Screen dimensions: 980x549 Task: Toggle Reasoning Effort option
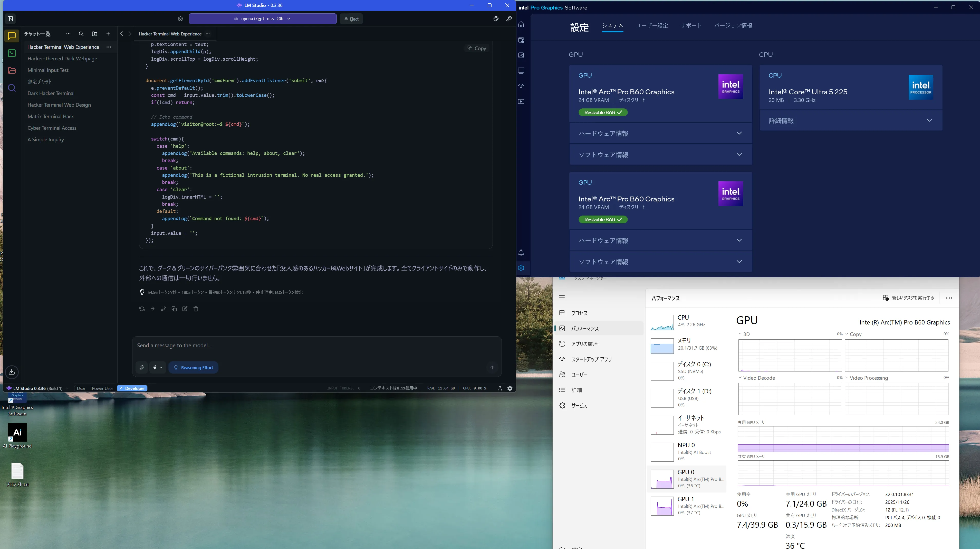coord(193,367)
